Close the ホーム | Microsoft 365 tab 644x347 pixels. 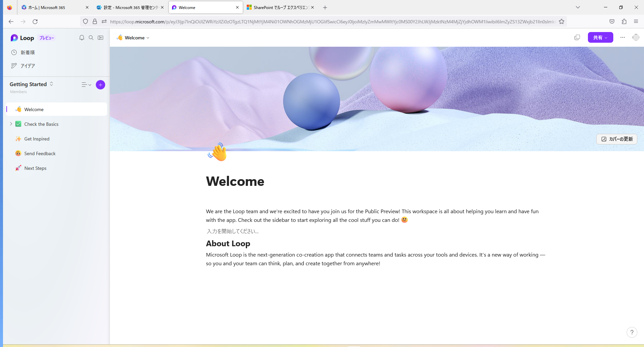87,7
